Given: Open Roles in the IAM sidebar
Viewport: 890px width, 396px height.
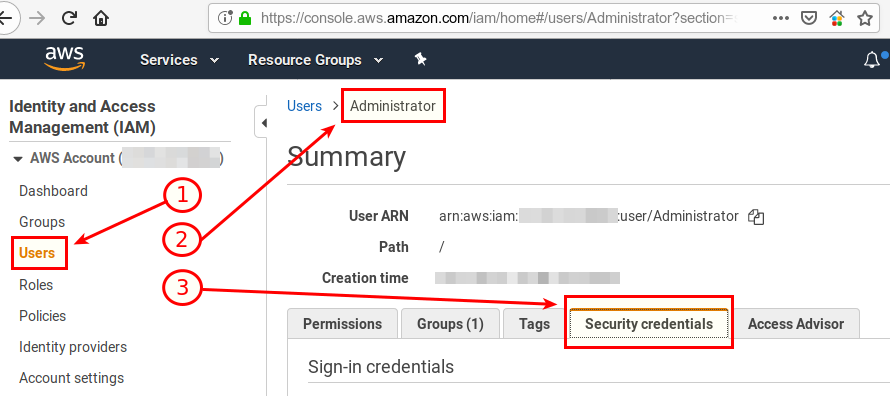Looking at the screenshot, I should [x=36, y=285].
